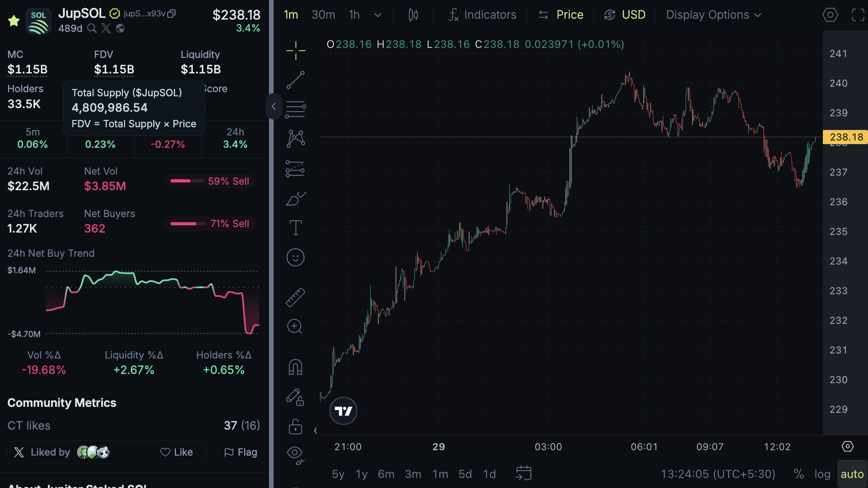Click the 238.18 current price label
The width and height of the screenshot is (868, 488).
846,137
